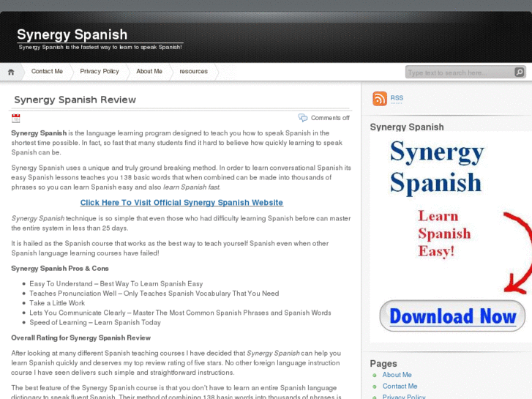Click 'Easy To Understand' bullet item
This screenshot has height=399, width=532.
point(116,283)
